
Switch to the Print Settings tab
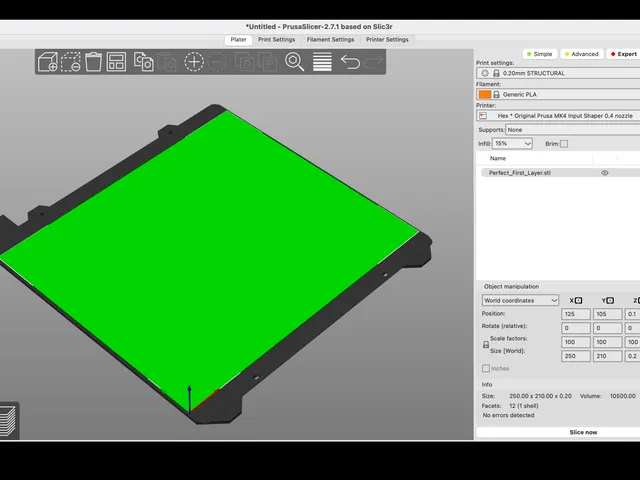coord(276,40)
